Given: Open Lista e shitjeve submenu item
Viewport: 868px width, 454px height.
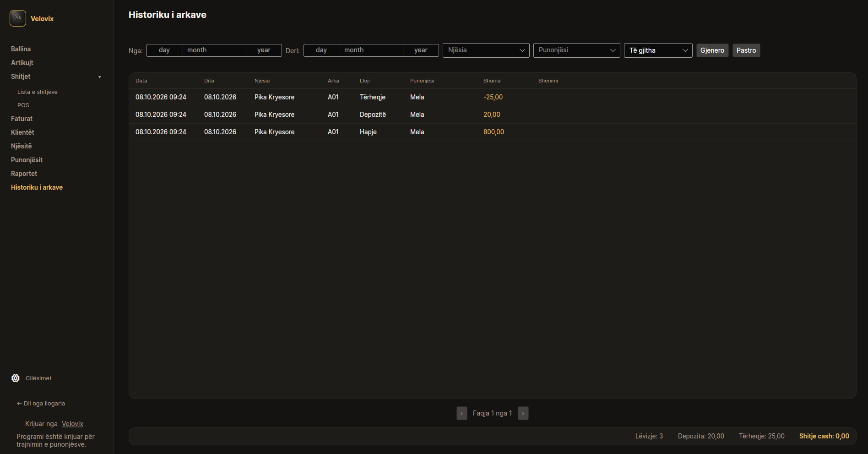Looking at the screenshot, I should click(x=38, y=92).
